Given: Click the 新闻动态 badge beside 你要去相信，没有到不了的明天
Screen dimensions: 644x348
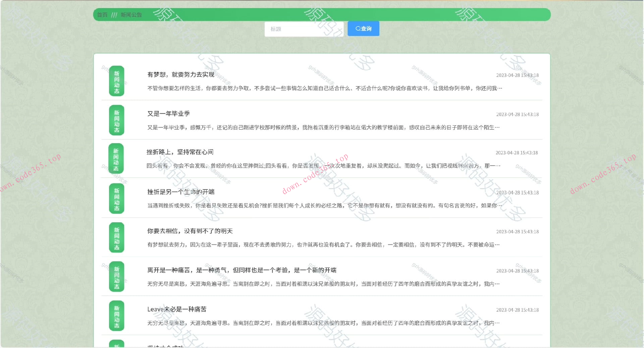Looking at the screenshot, I should (116, 237).
